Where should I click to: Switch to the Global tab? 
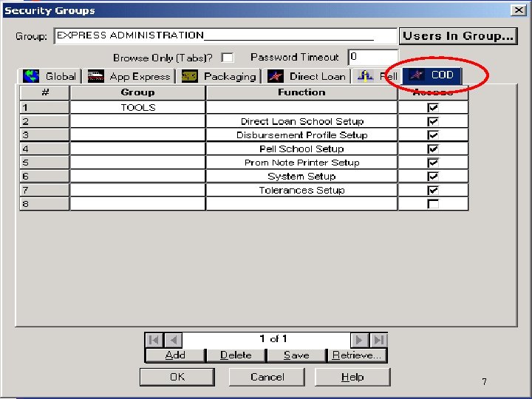click(x=50, y=76)
